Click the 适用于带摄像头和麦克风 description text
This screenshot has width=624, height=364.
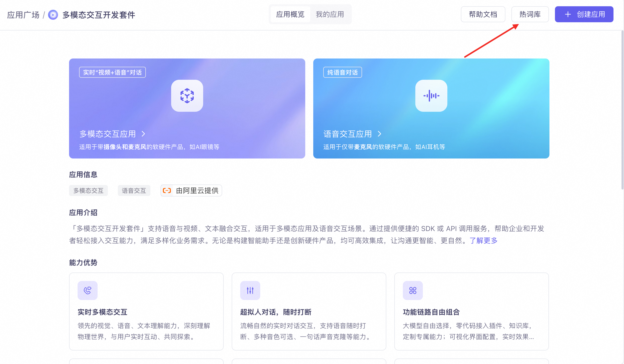pyautogui.click(x=149, y=147)
